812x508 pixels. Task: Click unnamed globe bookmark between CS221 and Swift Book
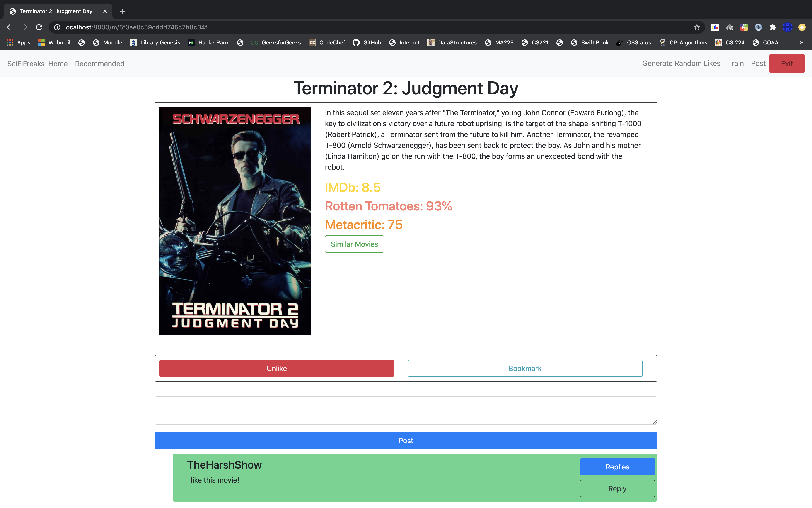[x=559, y=43]
